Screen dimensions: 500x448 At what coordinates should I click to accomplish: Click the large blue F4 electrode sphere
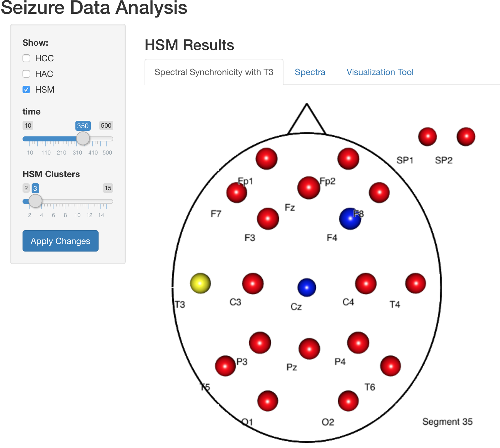[350, 219]
